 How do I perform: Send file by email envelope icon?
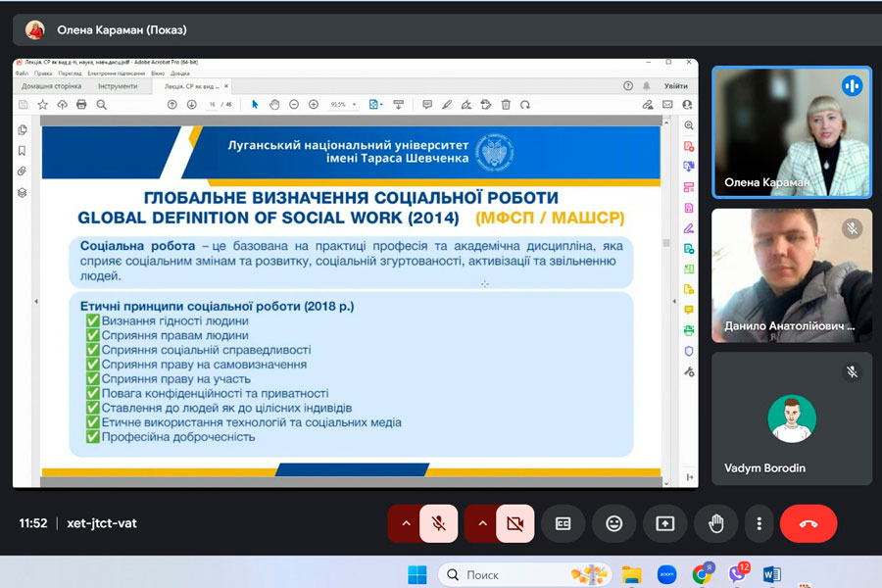tap(667, 105)
